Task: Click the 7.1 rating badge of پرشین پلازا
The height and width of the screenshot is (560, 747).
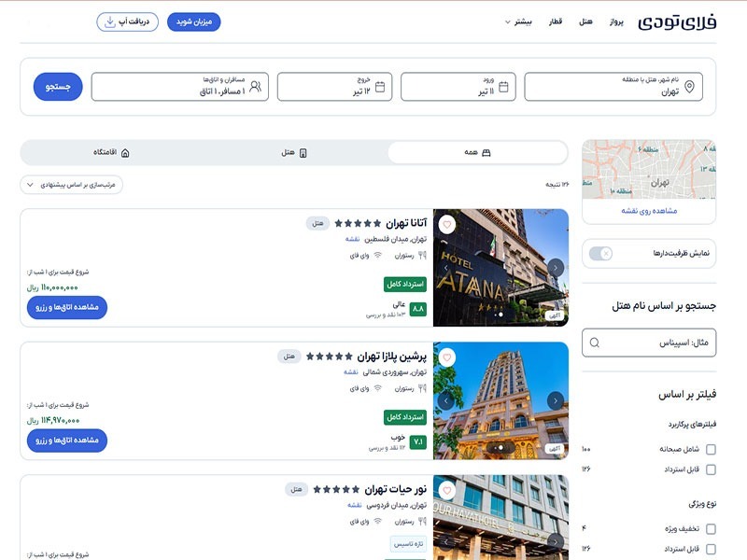Action: coord(418,441)
